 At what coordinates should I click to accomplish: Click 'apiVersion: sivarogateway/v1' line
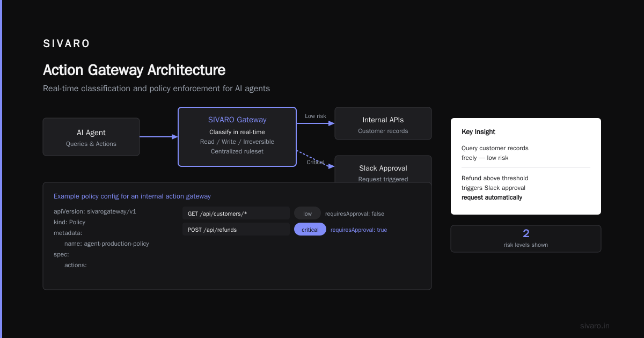point(95,211)
